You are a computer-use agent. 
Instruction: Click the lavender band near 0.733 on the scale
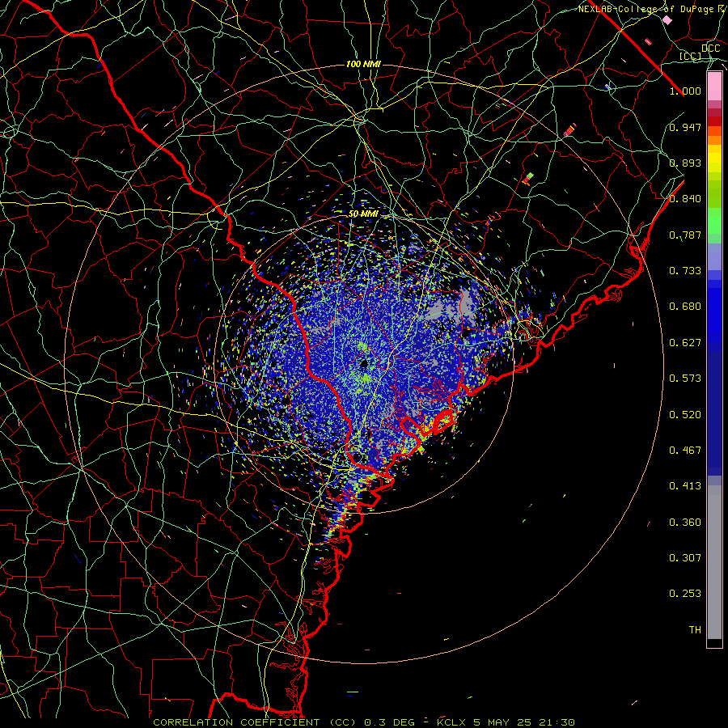click(714, 257)
